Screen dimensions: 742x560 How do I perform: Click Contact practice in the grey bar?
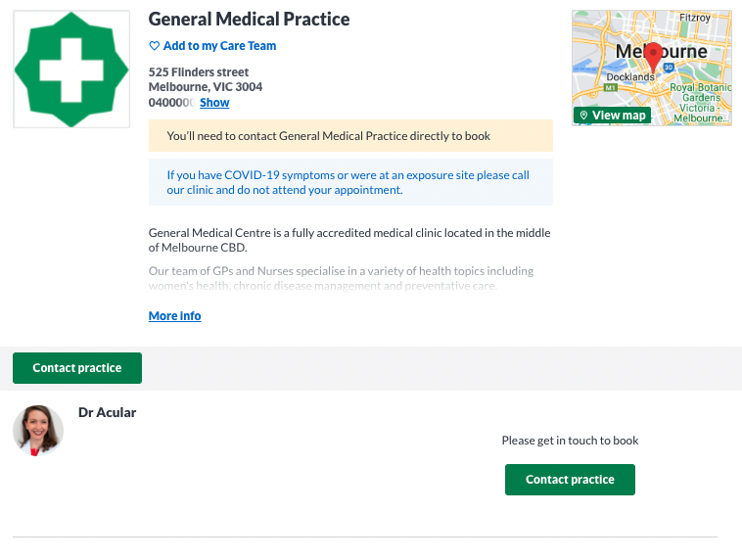click(77, 368)
